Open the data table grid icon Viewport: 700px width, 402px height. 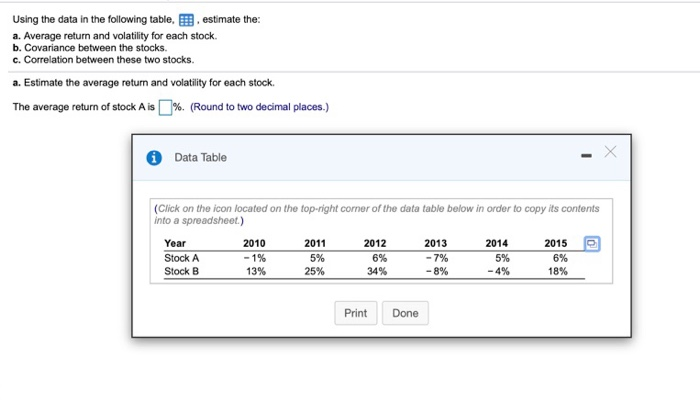click(186, 20)
